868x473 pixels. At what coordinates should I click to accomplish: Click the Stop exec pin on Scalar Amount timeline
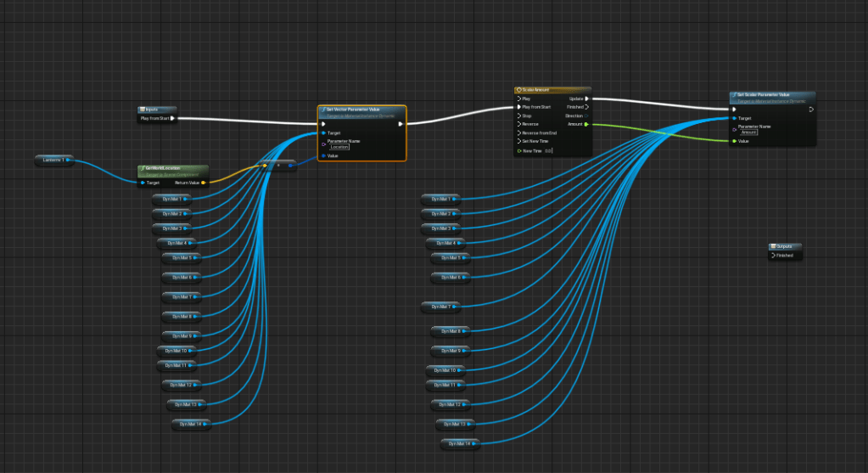click(518, 115)
